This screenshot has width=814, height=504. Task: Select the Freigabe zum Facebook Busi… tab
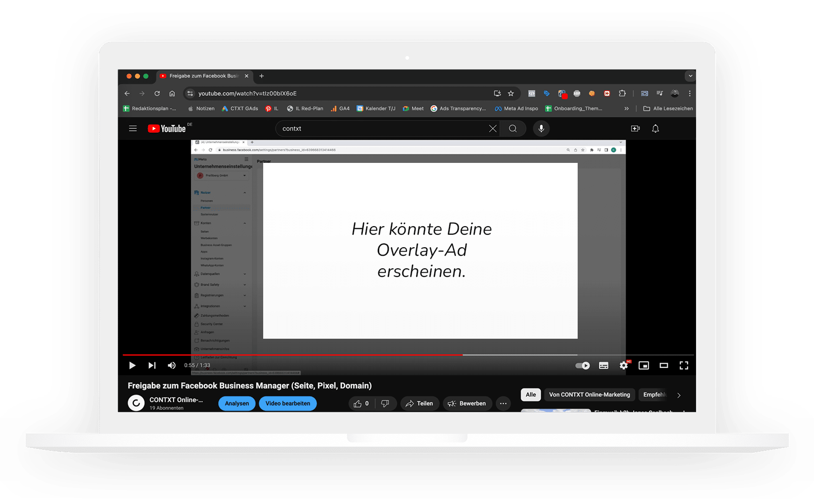click(204, 76)
